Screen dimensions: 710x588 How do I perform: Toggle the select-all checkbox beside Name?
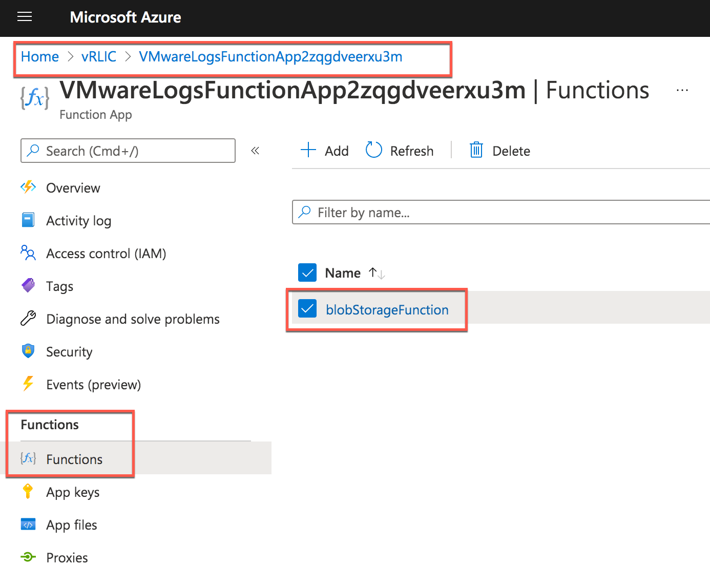(307, 273)
